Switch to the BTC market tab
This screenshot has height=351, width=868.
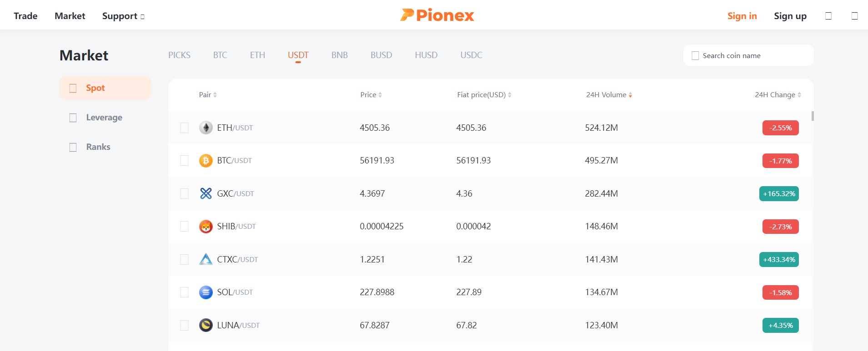pyautogui.click(x=220, y=55)
